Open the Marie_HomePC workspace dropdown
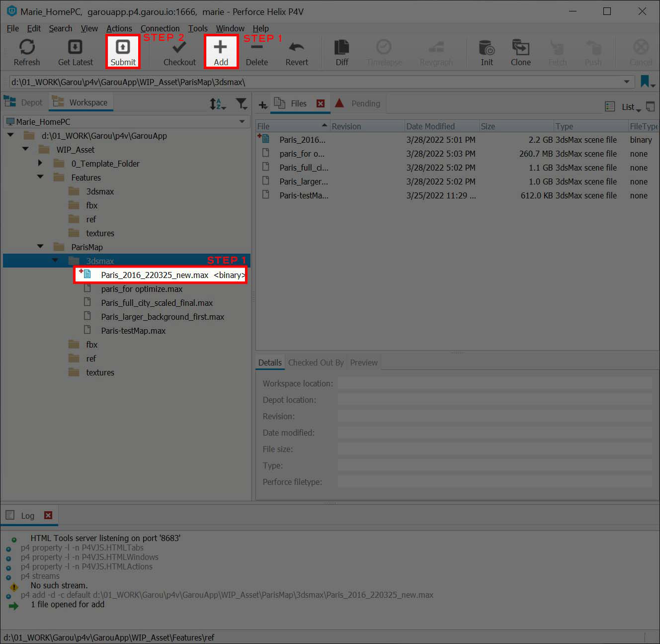 pyautogui.click(x=242, y=121)
